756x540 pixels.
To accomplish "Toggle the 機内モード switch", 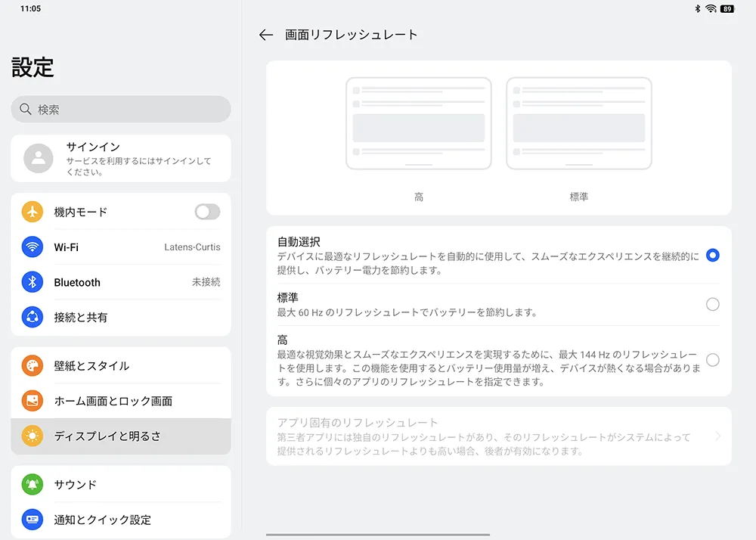I will coord(207,212).
